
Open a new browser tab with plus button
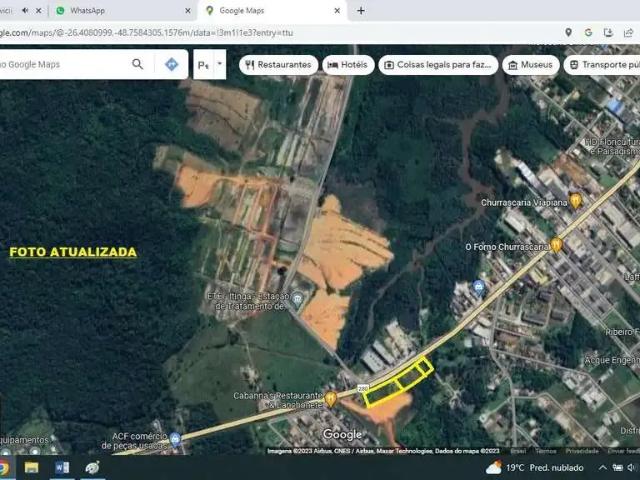(361, 11)
